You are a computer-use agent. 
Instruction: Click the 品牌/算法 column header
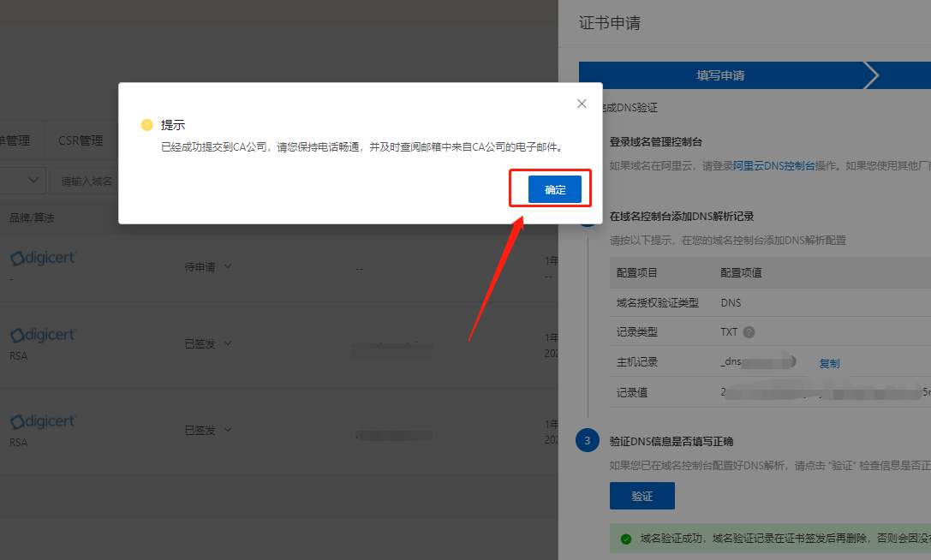[32, 218]
